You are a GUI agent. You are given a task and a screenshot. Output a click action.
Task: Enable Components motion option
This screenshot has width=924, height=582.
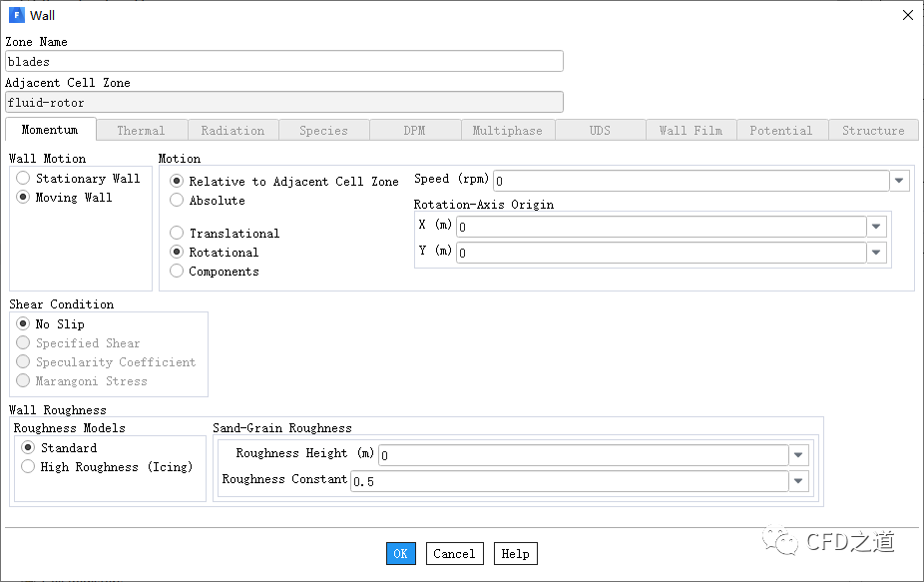(x=177, y=272)
